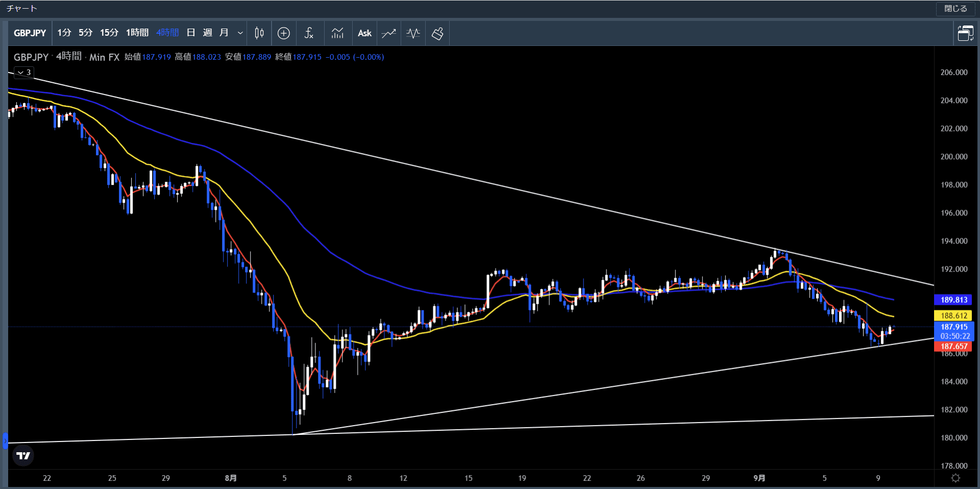This screenshot has height=489, width=980.
Task: Click the 8月 date axis label
Action: click(x=231, y=478)
